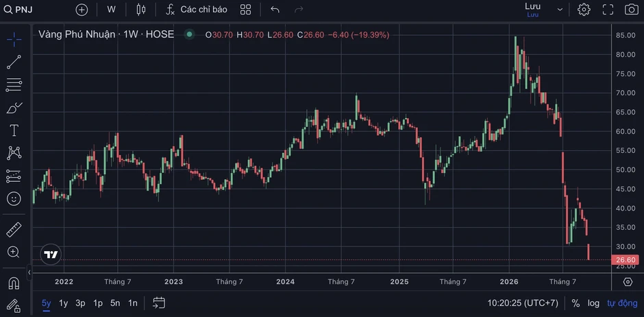This screenshot has height=317, width=644.
Task: Select the 3p time range
Action: point(81,303)
